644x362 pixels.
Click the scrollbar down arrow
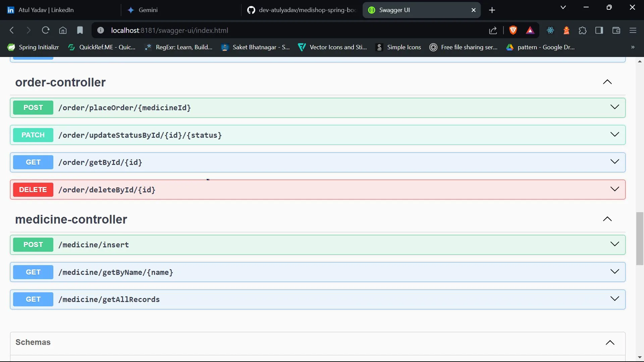coord(640,357)
